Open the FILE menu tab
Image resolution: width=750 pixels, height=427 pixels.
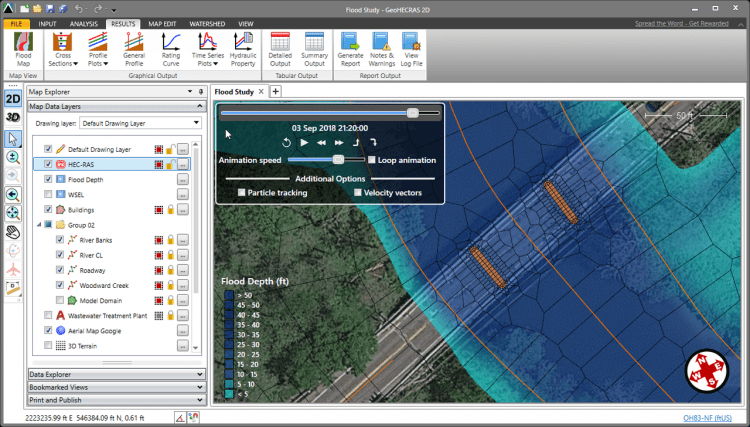16,22
